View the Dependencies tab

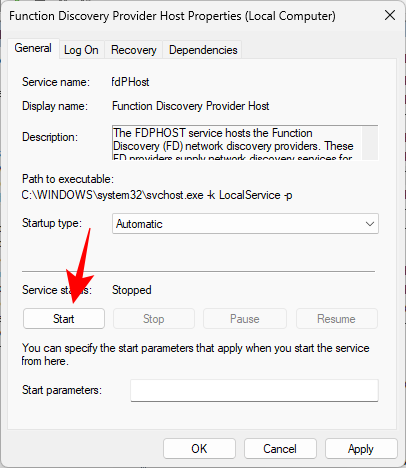coord(203,50)
